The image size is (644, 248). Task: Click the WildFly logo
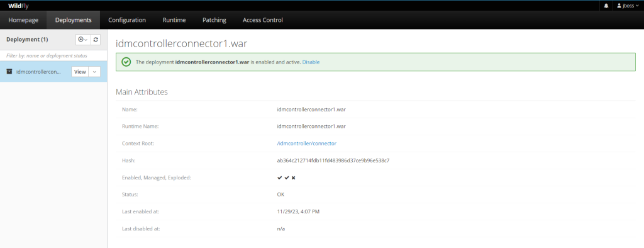(x=18, y=6)
